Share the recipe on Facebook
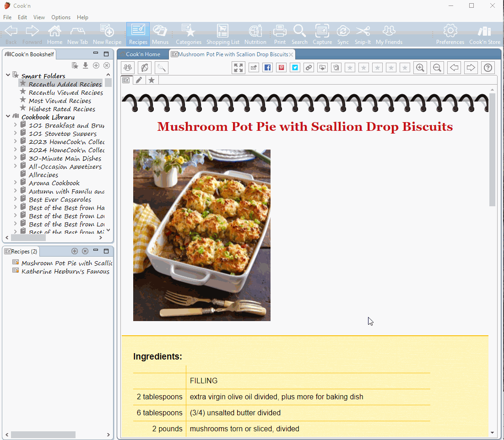 pyautogui.click(x=268, y=68)
